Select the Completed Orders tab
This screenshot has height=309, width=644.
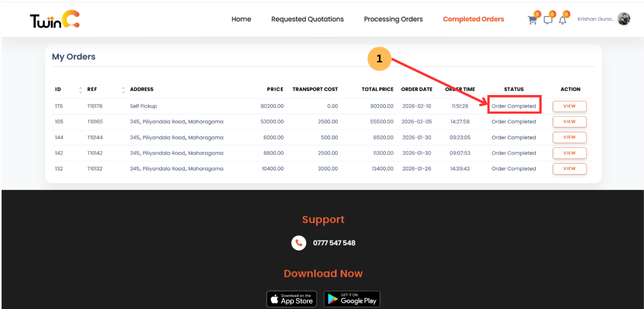pos(473,19)
